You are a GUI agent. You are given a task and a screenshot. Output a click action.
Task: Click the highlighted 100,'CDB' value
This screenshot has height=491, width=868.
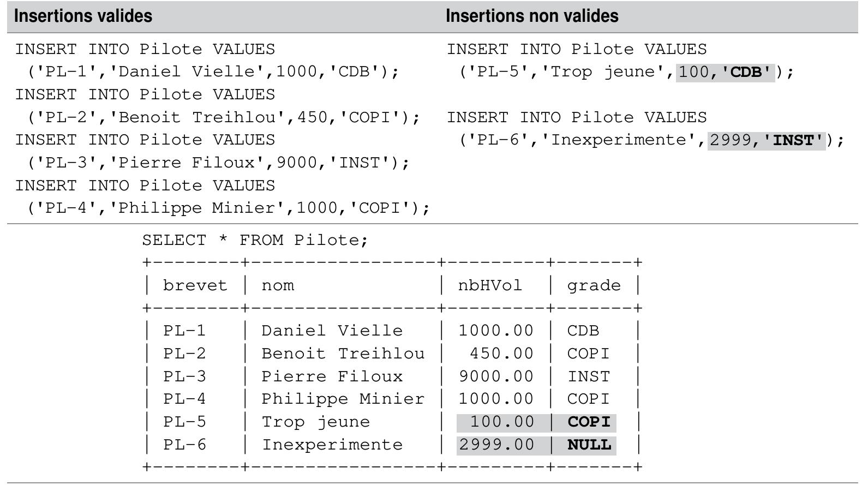(x=725, y=72)
